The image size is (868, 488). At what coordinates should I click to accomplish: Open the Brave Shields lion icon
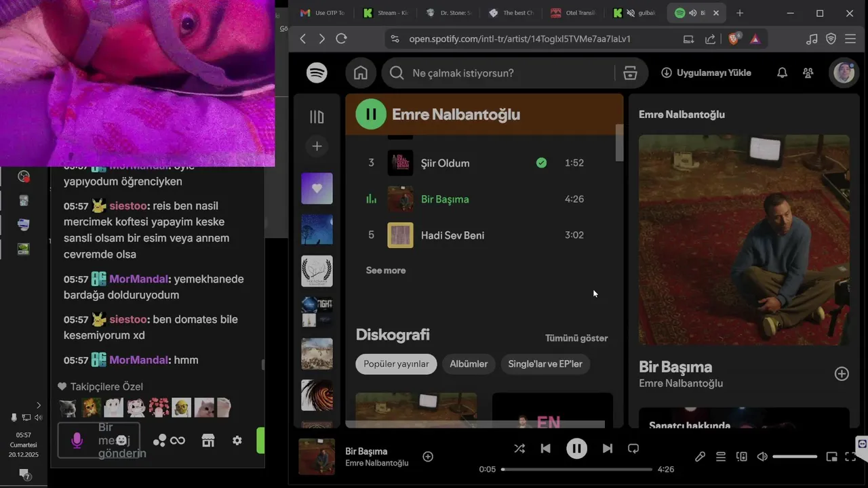click(734, 39)
